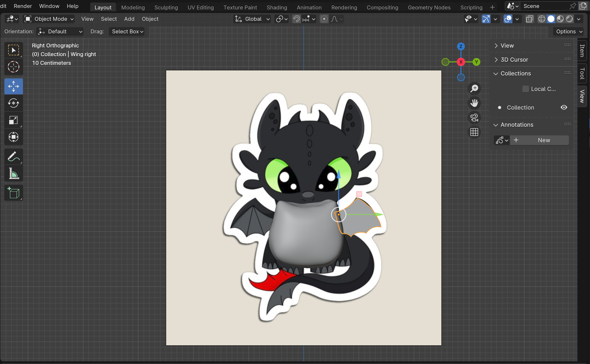
Task: Open the Drag Select Box dropdown
Action: pos(127,31)
